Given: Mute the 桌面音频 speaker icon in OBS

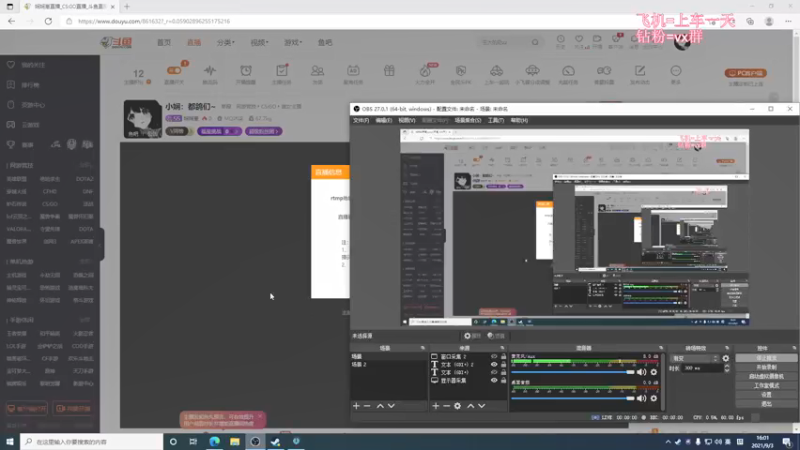Looking at the screenshot, I should coord(641,398).
